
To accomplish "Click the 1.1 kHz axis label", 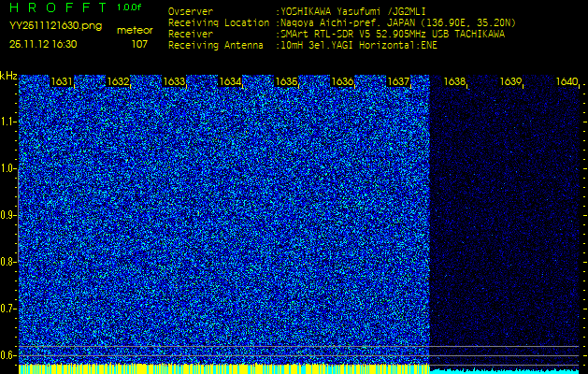I will pos(7,122).
